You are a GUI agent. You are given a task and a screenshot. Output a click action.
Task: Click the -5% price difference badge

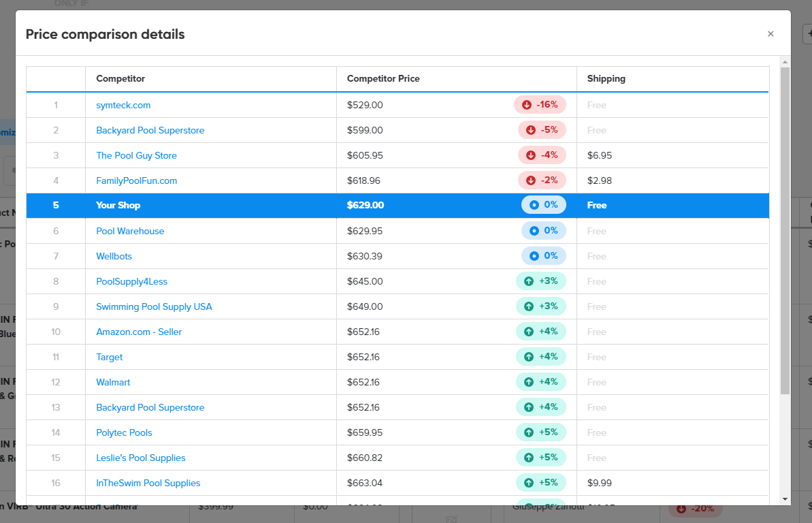point(542,130)
